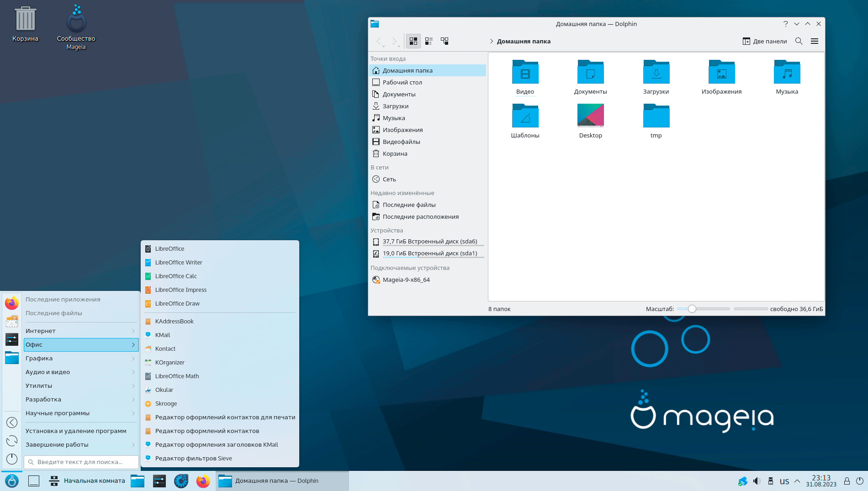Switch Dolphin to compact view mode
The height and width of the screenshot is (491, 868).
click(429, 41)
